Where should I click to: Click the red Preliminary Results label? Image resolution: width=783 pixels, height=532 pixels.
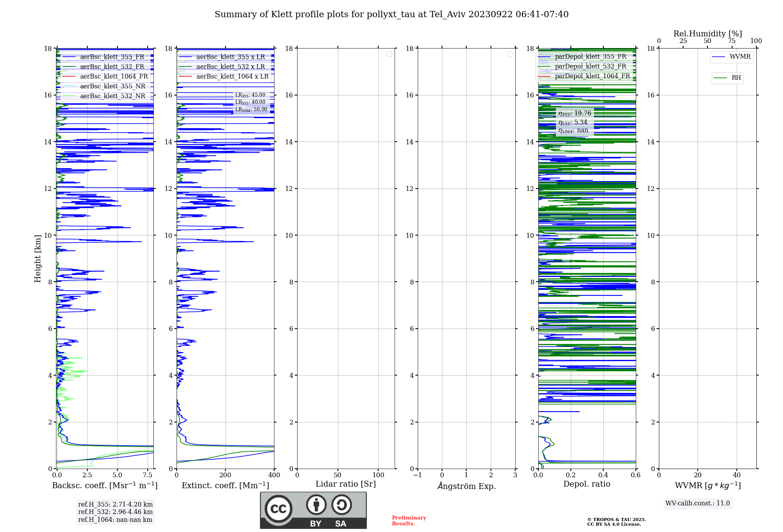(409, 521)
